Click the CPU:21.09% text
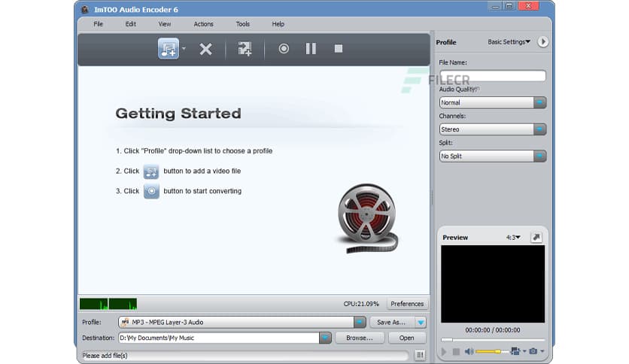This screenshot has width=629, height=364. pos(361,304)
